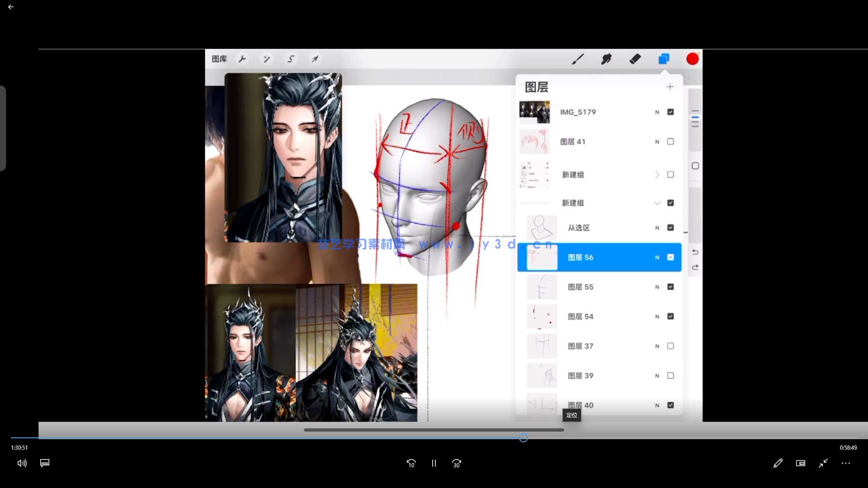Screen dimensions: 868x488
Task: Click the arrow transform tool
Action: point(315,59)
